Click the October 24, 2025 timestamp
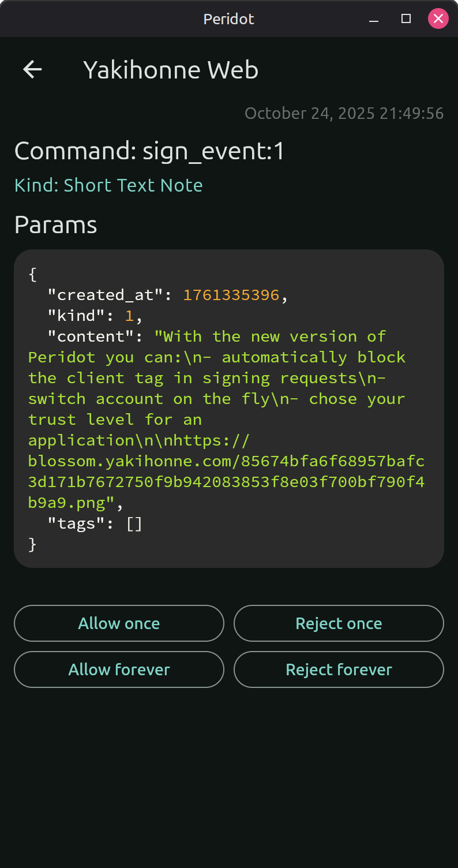The height and width of the screenshot is (868, 458). (344, 113)
